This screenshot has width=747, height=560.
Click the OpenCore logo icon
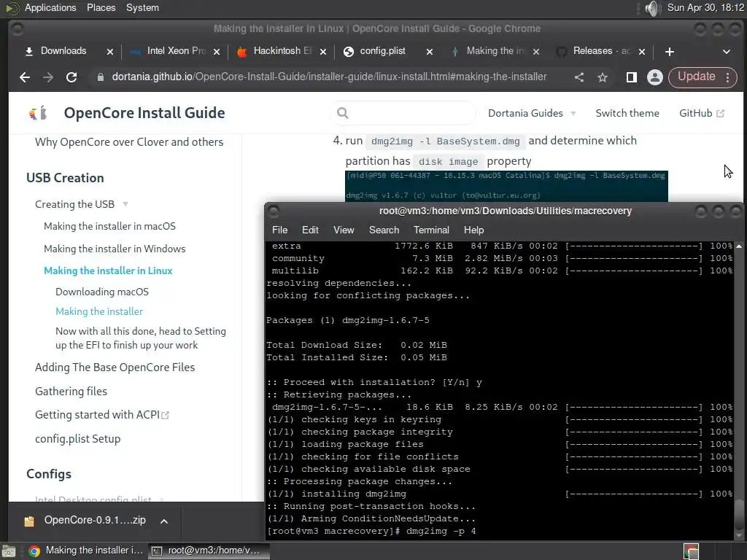click(x=38, y=113)
